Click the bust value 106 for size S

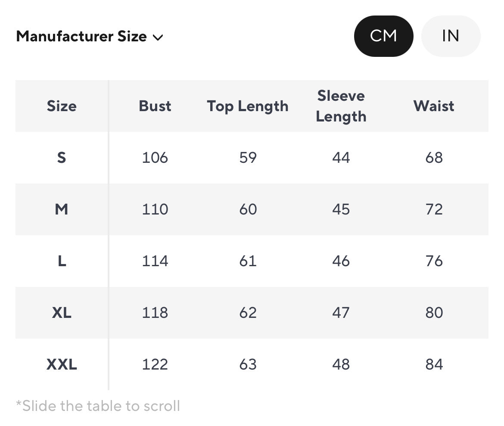coord(155,158)
